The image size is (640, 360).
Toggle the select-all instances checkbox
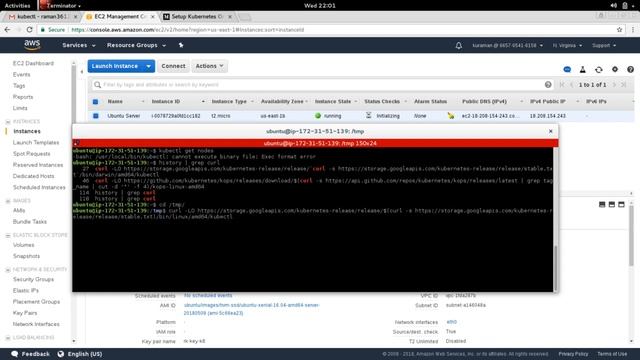point(95,102)
